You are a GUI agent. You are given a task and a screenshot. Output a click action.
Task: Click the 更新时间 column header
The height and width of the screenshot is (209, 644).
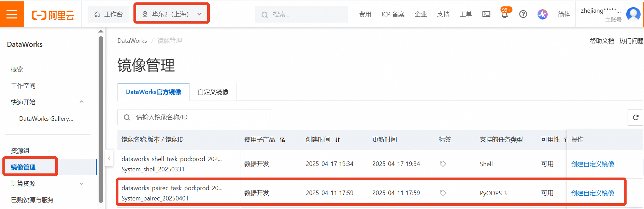tap(385, 140)
